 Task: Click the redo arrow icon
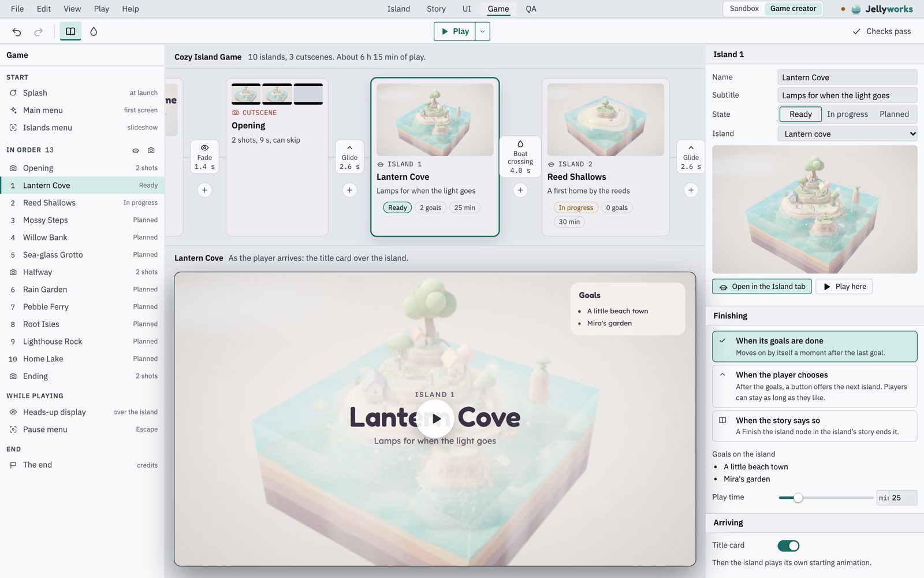click(38, 32)
